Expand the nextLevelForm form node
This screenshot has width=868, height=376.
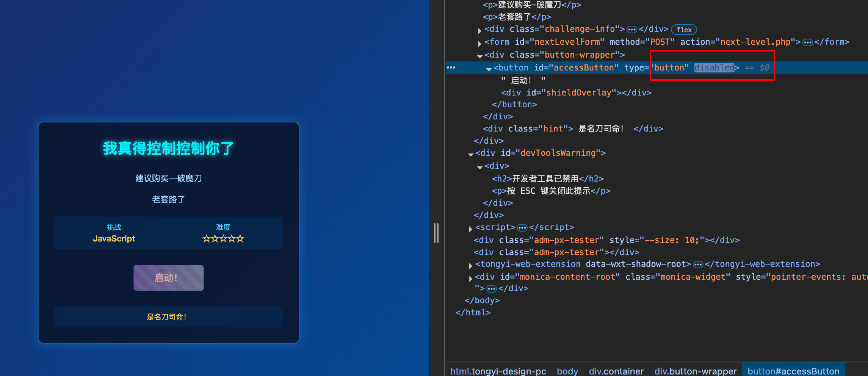479,43
